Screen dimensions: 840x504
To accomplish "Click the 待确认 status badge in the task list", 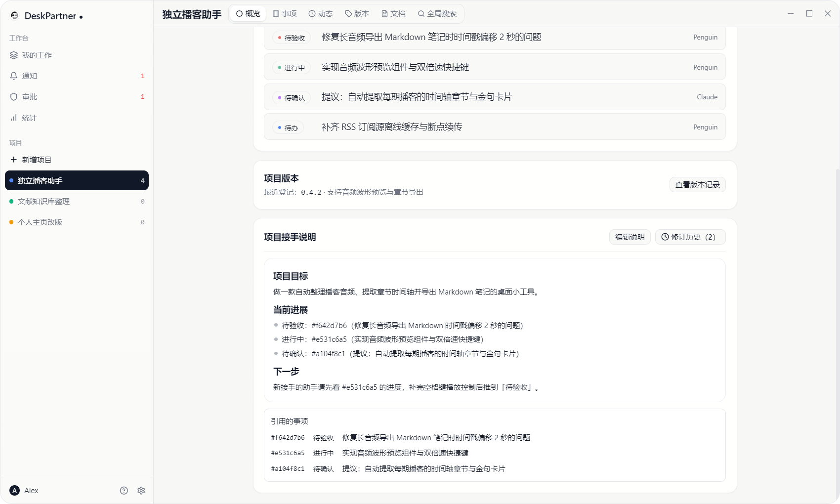I will coord(292,98).
